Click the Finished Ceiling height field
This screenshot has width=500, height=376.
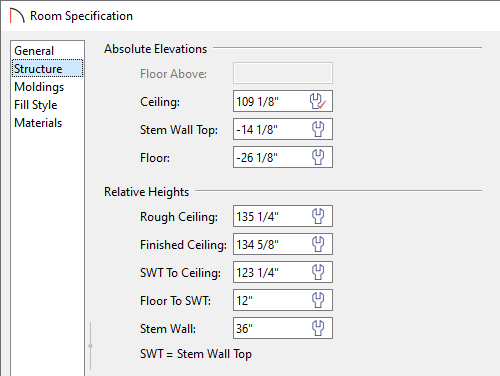tap(283, 244)
